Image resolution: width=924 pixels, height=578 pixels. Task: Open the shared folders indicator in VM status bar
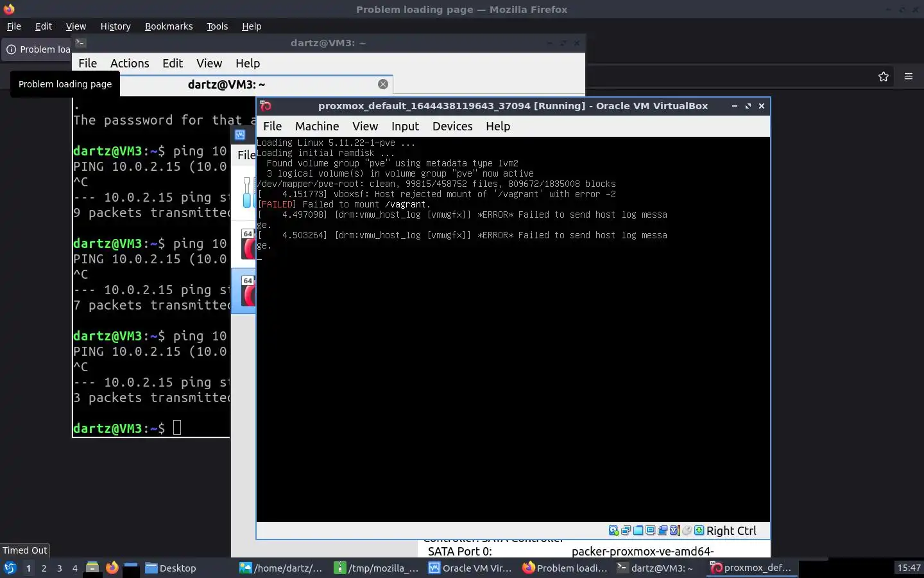(638, 530)
